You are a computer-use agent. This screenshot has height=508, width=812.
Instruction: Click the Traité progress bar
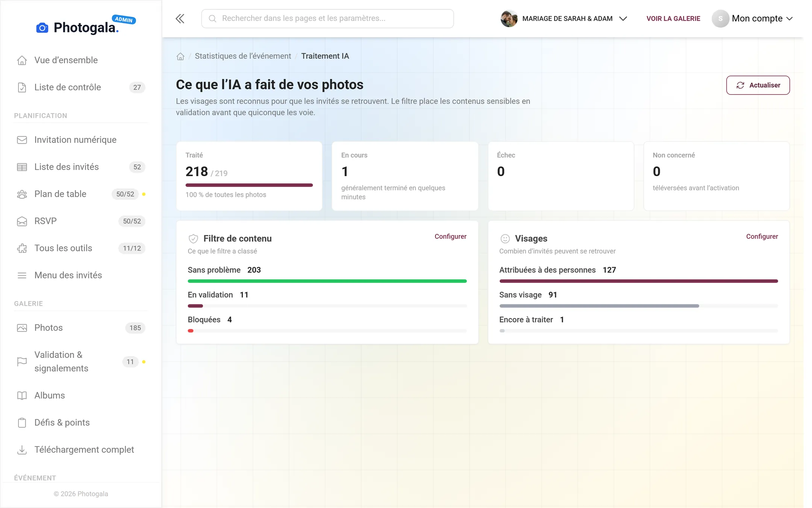(249, 185)
